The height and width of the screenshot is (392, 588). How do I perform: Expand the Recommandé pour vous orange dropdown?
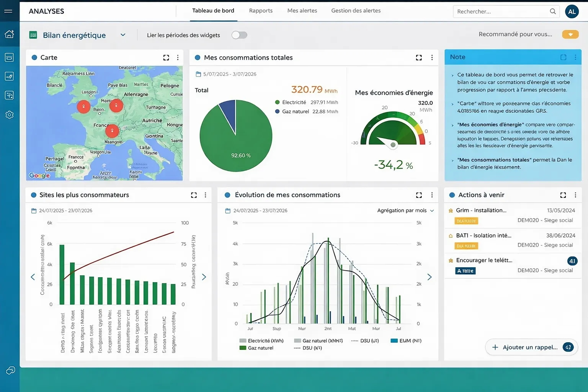[x=570, y=34]
